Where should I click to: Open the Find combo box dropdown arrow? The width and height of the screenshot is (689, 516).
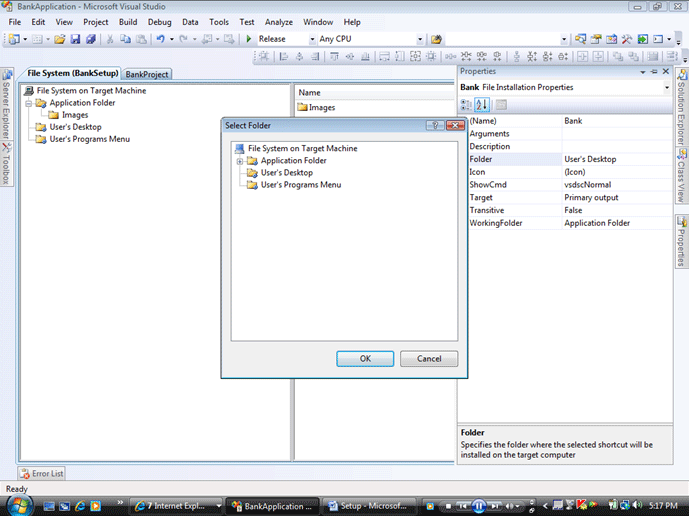(564, 39)
